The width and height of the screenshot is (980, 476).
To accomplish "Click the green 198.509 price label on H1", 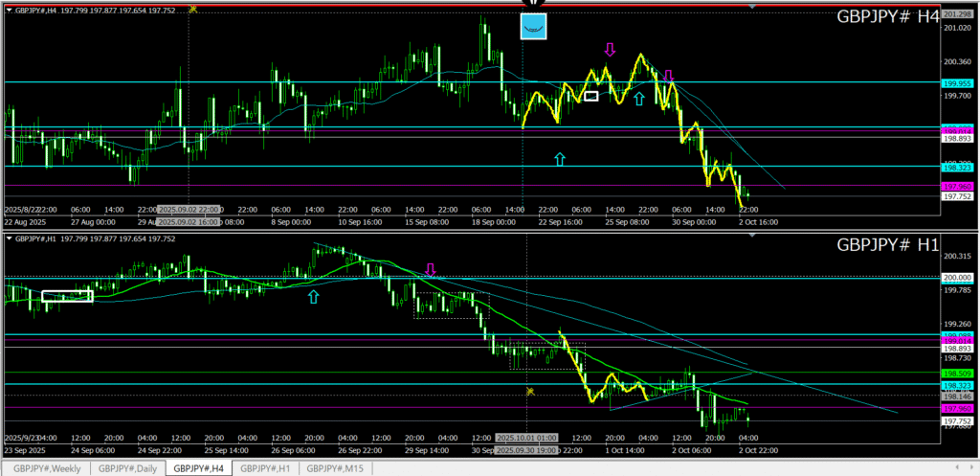I will (x=958, y=373).
